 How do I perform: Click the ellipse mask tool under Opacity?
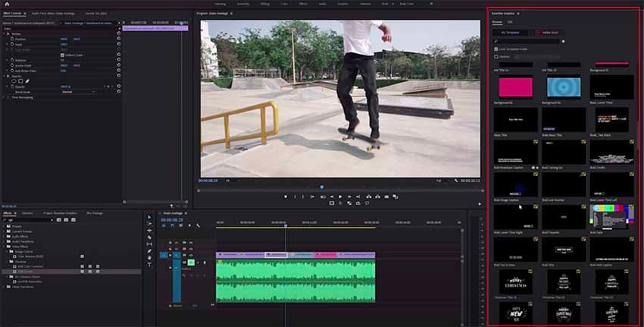16,80
